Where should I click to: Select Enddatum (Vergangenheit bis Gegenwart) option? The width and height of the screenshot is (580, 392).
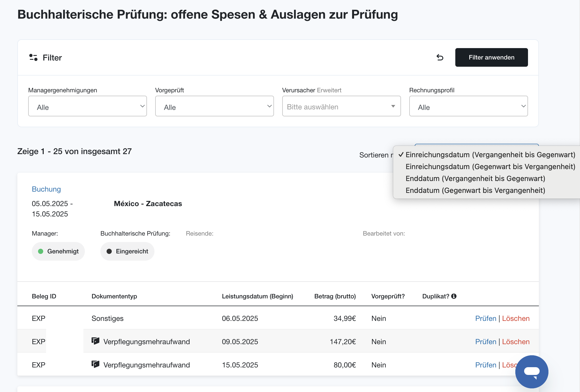click(475, 178)
